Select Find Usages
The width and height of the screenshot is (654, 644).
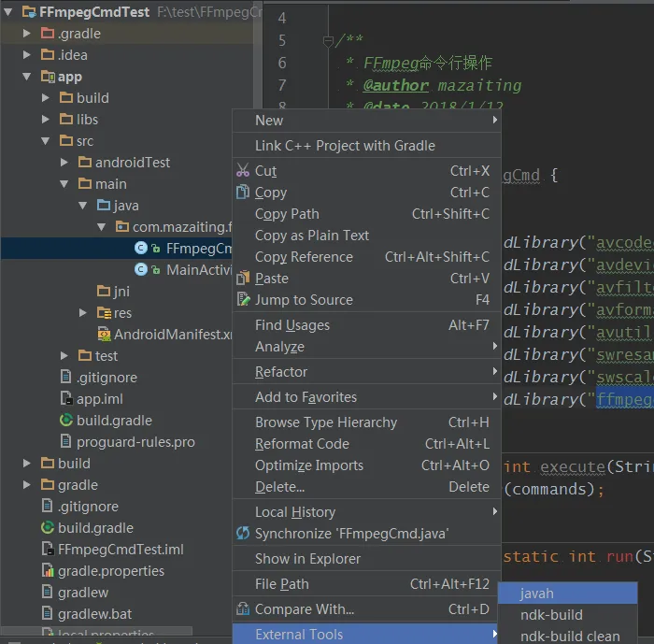(x=366, y=325)
